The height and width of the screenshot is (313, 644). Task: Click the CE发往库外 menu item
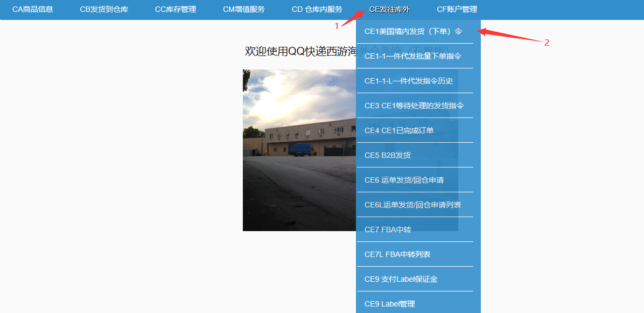point(389,10)
